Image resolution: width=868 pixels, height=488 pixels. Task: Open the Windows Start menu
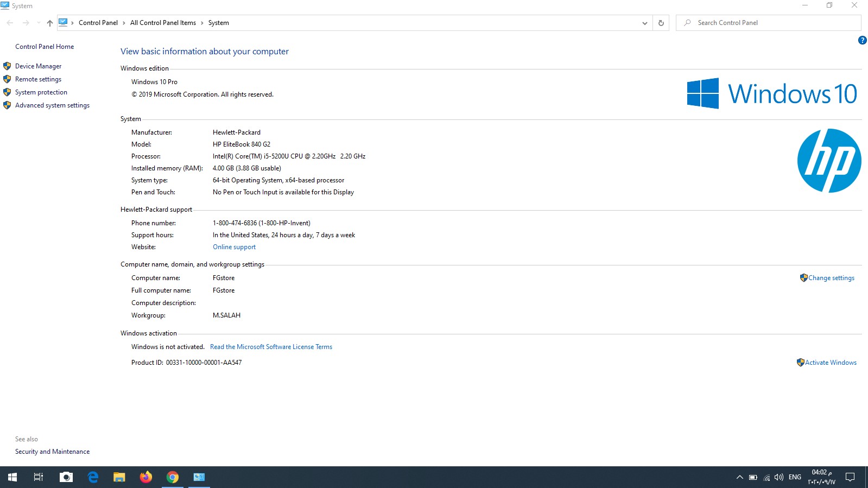coord(12,477)
